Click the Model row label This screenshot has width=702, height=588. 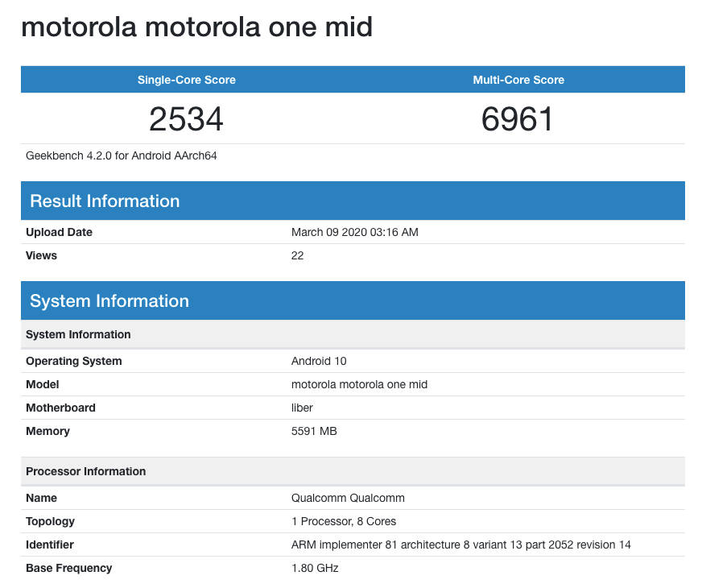click(x=42, y=384)
